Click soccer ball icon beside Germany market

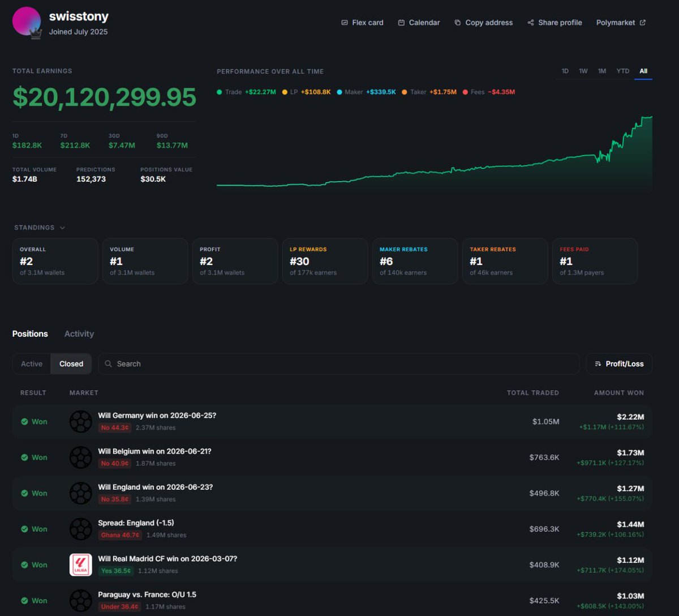click(81, 422)
